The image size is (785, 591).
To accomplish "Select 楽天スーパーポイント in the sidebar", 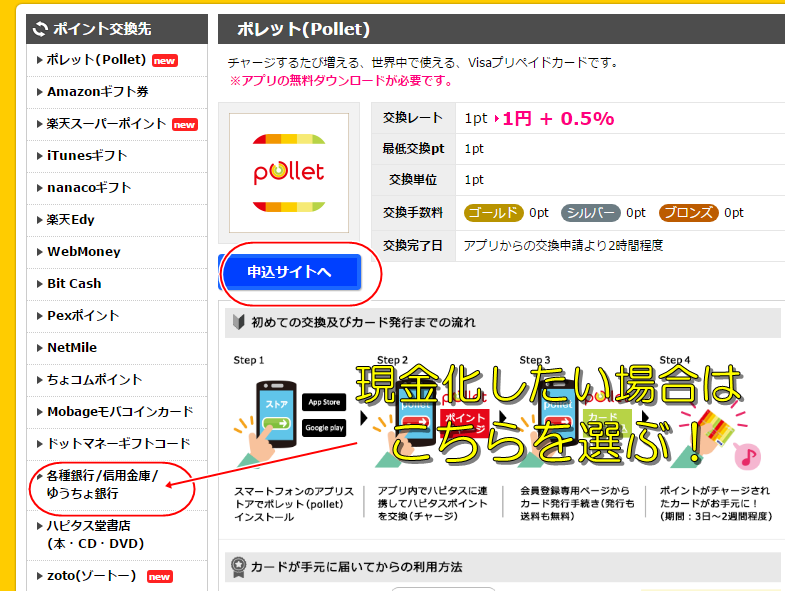I will coord(106,124).
